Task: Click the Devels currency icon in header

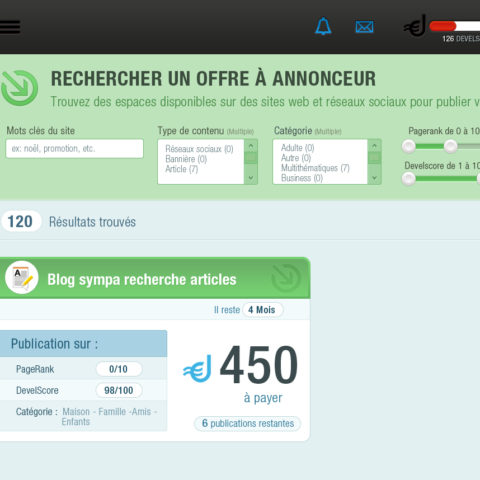Action: click(x=415, y=26)
